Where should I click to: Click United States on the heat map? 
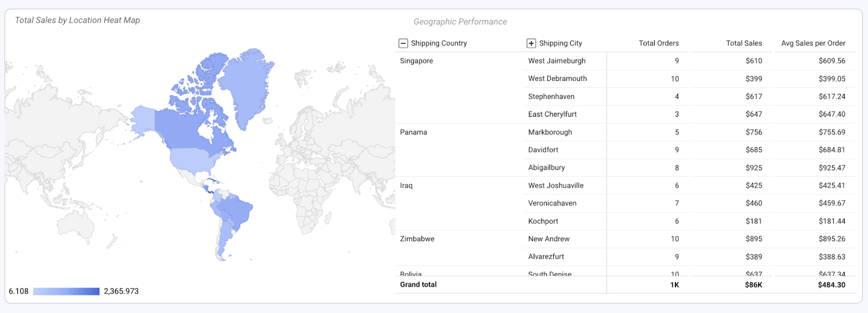click(x=195, y=159)
